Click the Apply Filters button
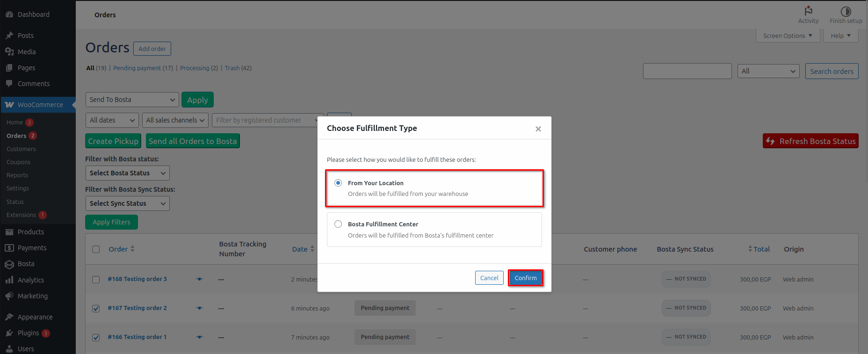The height and width of the screenshot is (354, 868). [111, 222]
